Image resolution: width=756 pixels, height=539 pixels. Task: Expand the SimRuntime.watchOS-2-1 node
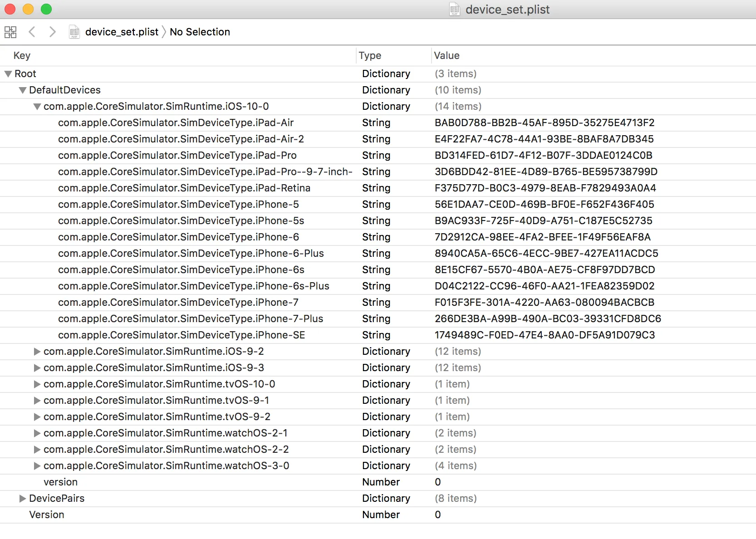coord(37,433)
